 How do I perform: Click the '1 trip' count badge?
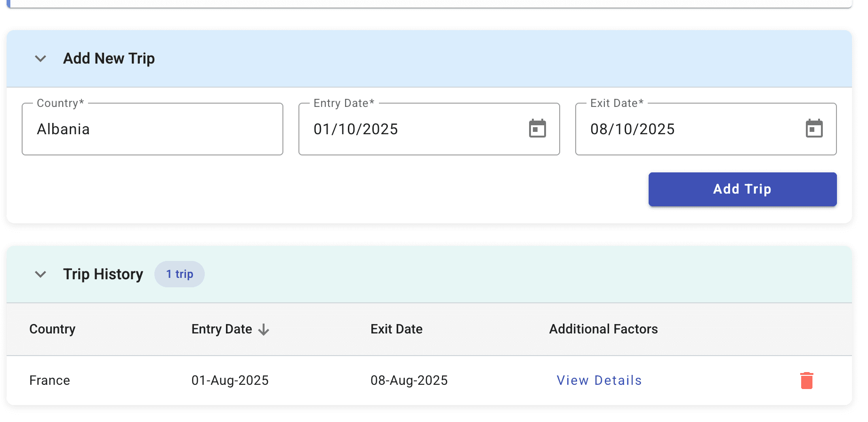(x=179, y=274)
